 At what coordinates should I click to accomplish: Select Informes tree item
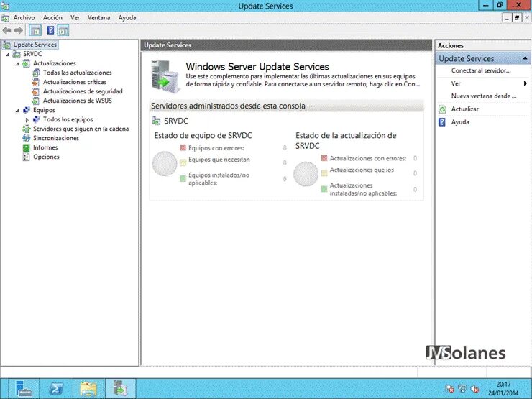pos(45,147)
